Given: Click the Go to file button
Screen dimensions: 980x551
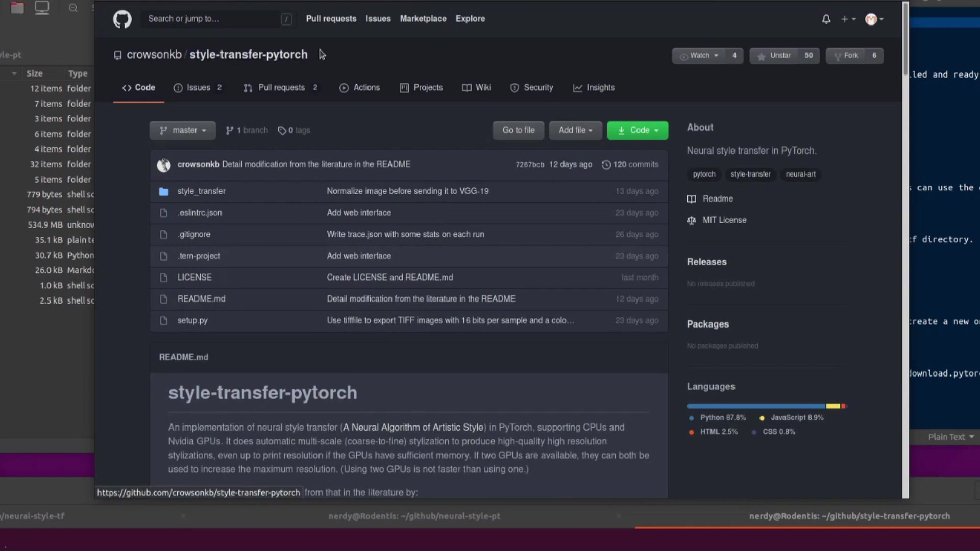Looking at the screenshot, I should click(519, 130).
